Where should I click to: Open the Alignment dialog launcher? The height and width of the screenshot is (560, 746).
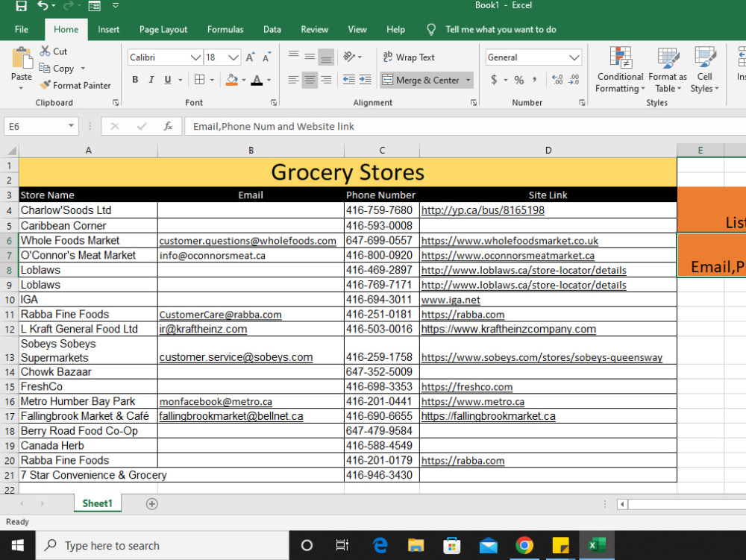coord(474,103)
